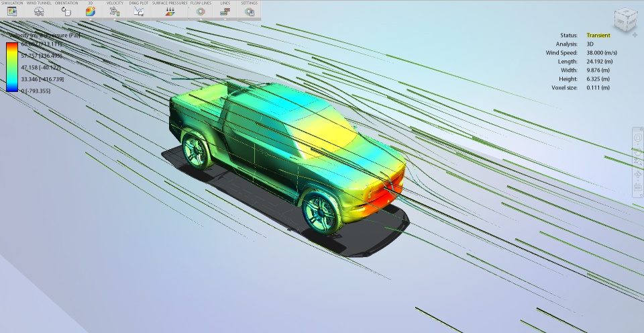This screenshot has width=644, height=333.
Task: Click the SURFACE PRESSURES toolbar label
Action: point(170,3)
